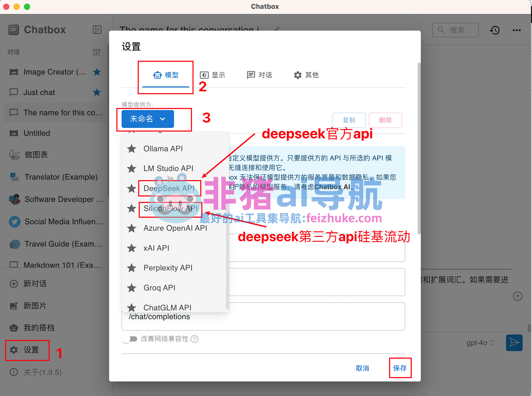Toggle the 改善网络兼容性 switch
Image resolution: width=532 pixels, height=396 pixels.
point(130,339)
